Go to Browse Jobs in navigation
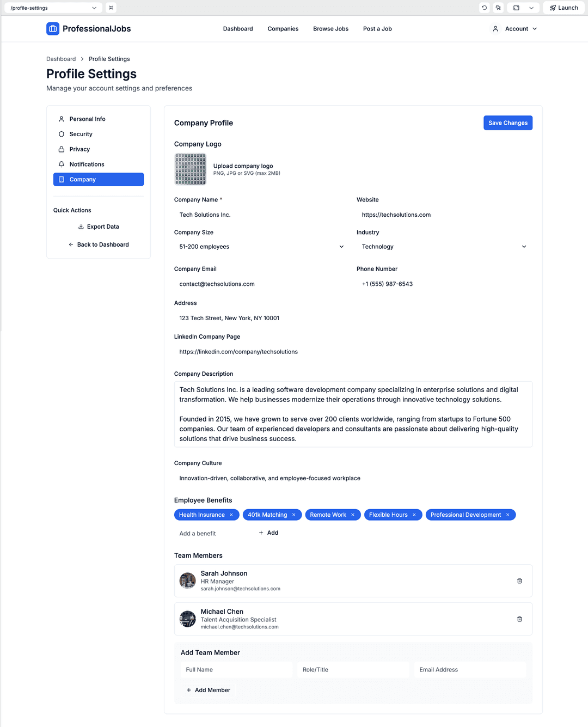 click(x=330, y=29)
